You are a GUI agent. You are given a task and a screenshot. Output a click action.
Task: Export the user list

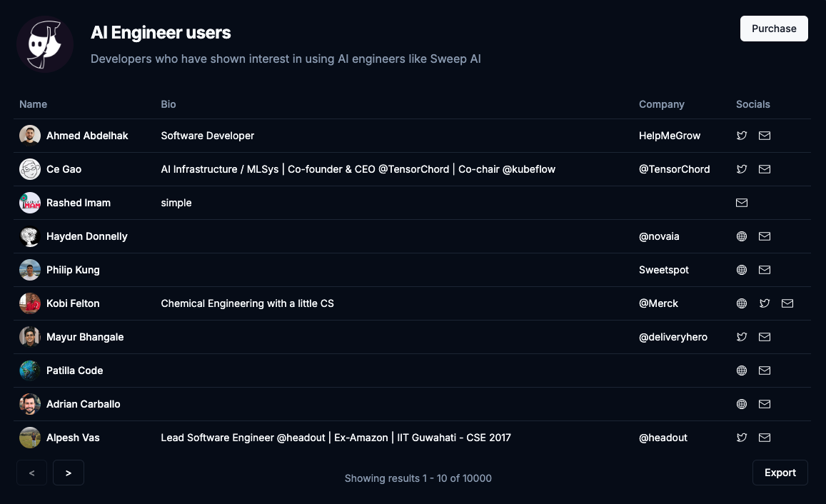[780, 473]
